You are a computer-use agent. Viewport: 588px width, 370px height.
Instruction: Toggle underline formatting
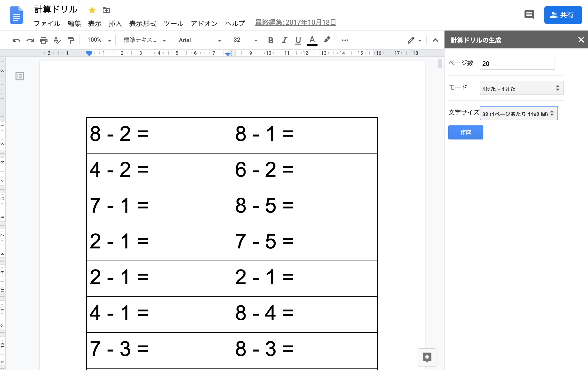(x=298, y=40)
